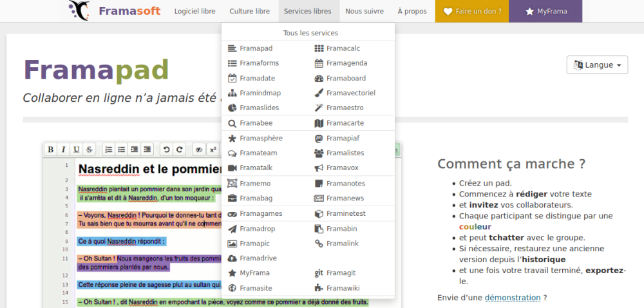Open Framanews newspaper icon

pos(319,198)
